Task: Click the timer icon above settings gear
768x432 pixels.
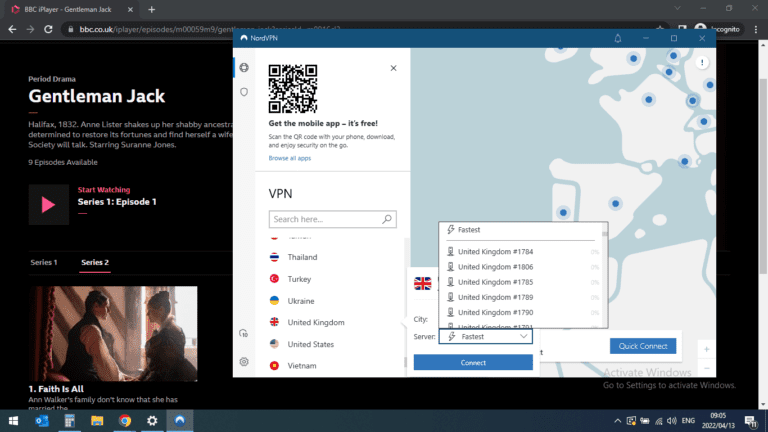Action: [x=244, y=334]
